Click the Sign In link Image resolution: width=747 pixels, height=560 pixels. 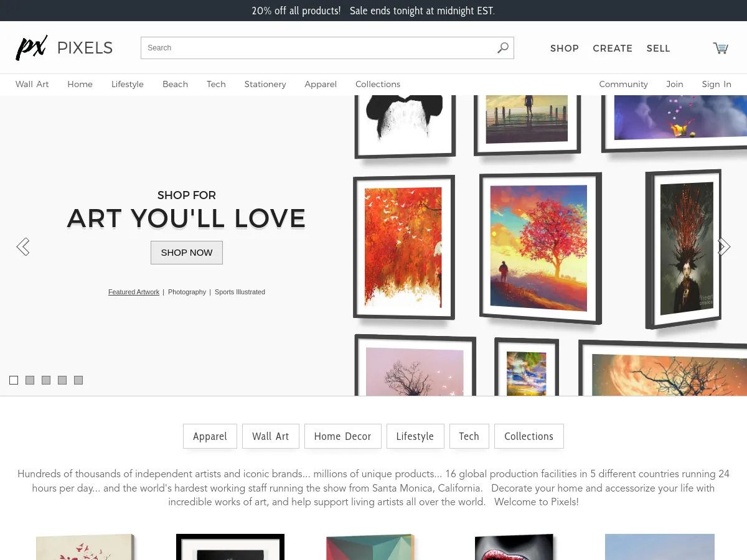[716, 84]
